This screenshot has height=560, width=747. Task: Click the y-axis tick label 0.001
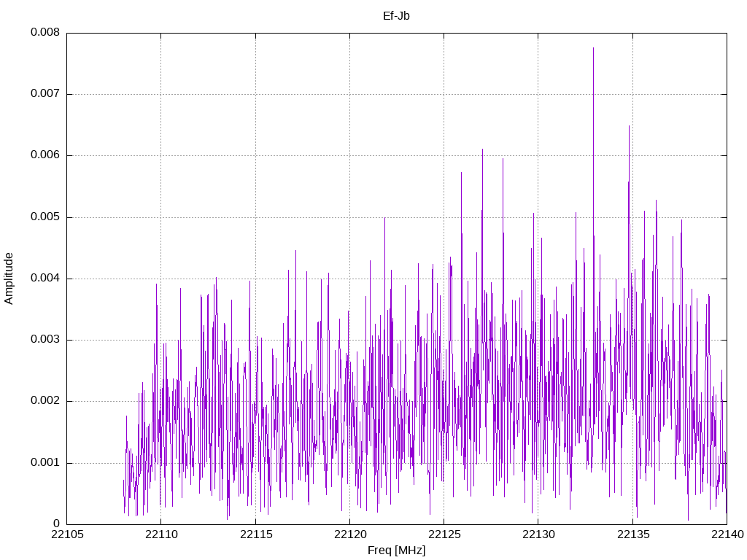(x=45, y=463)
